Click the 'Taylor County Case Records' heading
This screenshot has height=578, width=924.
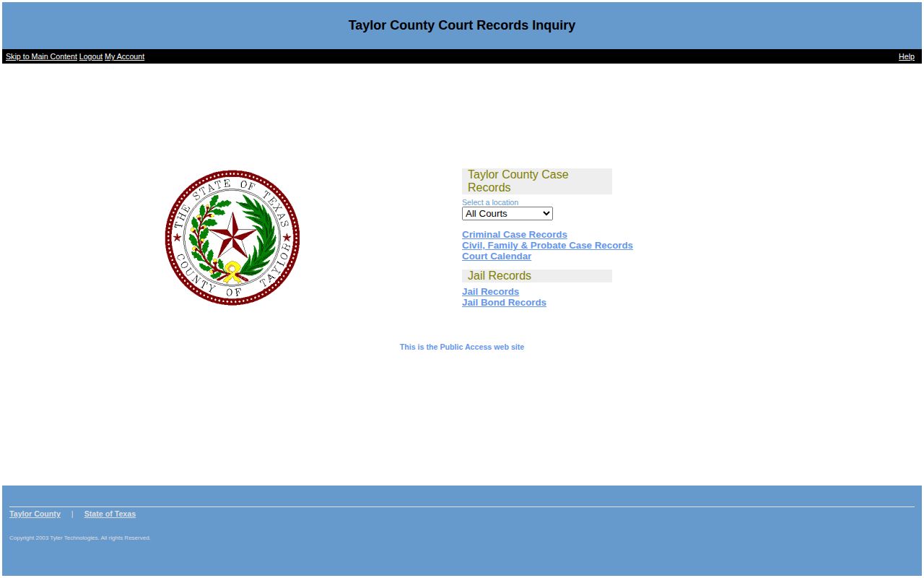point(537,181)
